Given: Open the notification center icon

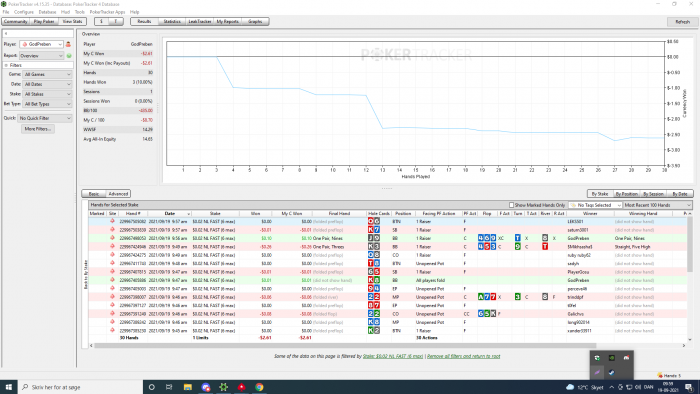Looking at the screenshot, I should pos(689,387).
